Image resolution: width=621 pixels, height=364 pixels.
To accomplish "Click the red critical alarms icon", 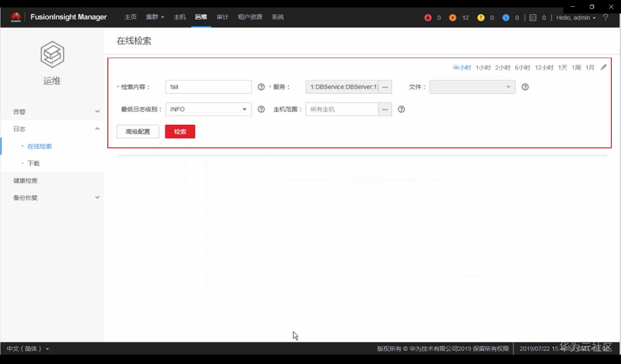I will 428,18.
